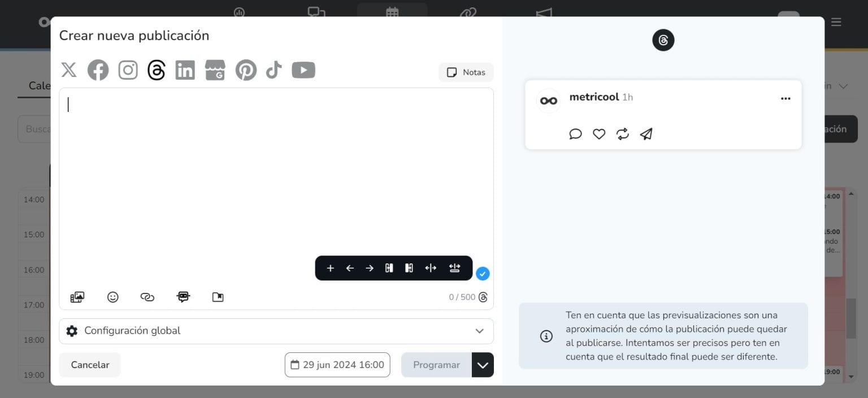Select the Facebook network icon
The width and height of the screenshot is (868, 398).
98,70
